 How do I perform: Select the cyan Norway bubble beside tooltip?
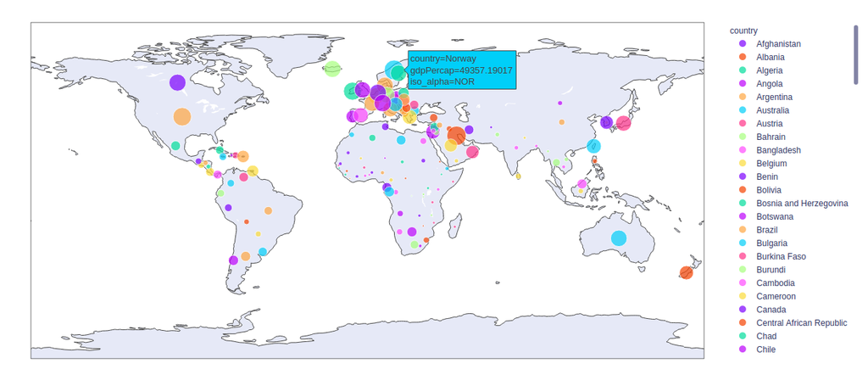392,69
